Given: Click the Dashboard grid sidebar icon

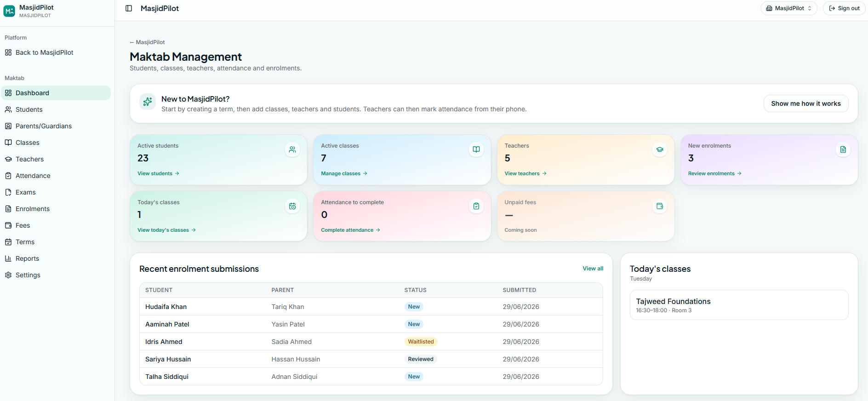Looking at the screenshot, I should click(x=8, y=93).
